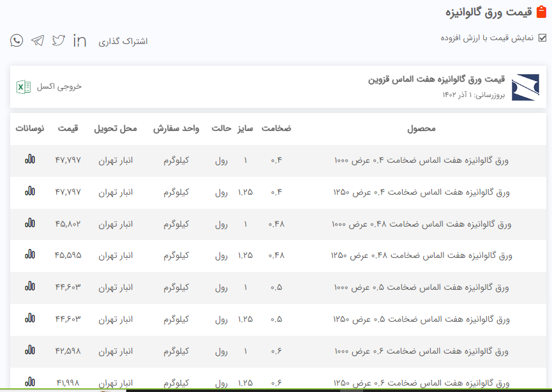The image size is (552, 392).
Task: Click the نوسانات column header
Action: pyautogui.click(x=30, y=128)
